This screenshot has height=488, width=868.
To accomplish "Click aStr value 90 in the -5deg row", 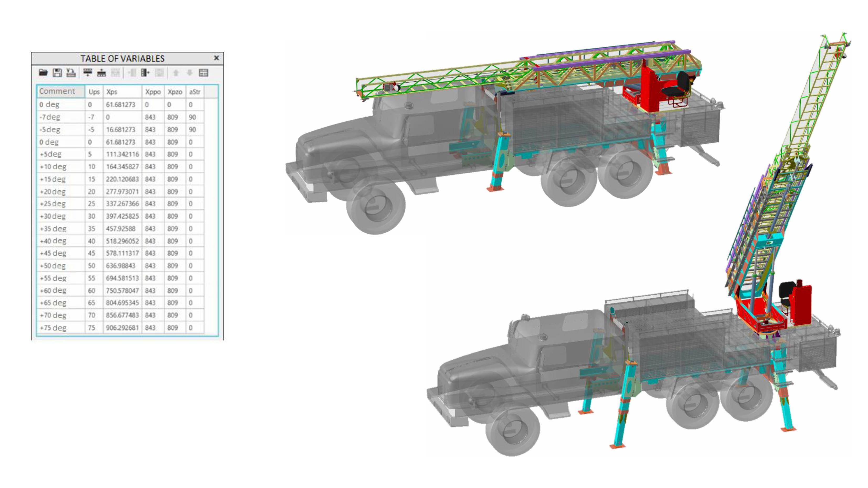I will 195,130.
